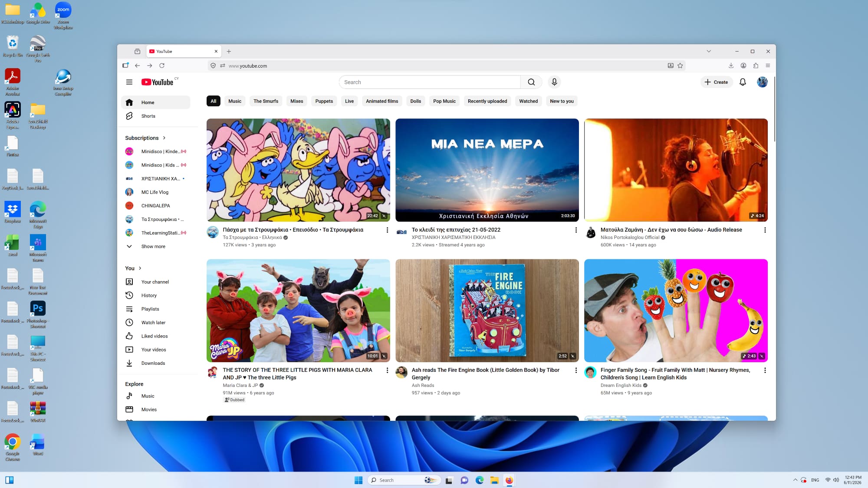Select the New to you filter chip
The height and width of the screenshot is (488, 868).
pos(562,101)
